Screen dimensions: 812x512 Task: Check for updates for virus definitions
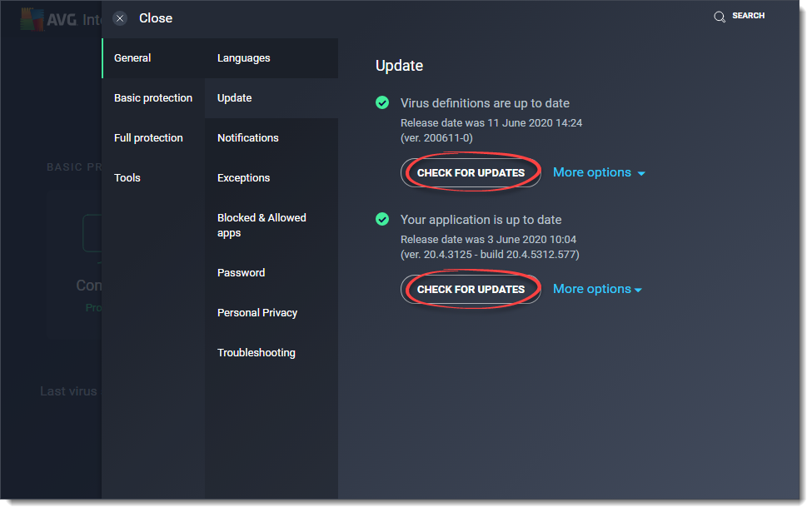471,172
